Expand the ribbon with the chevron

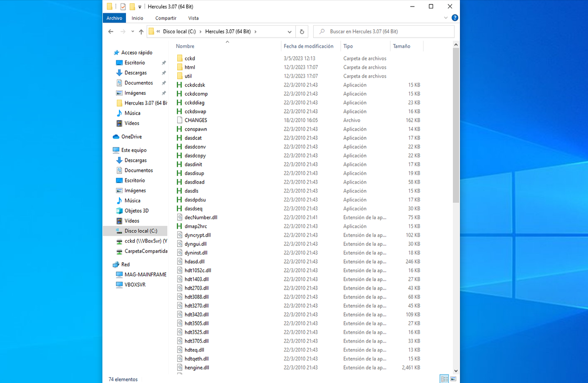tap(446, 18)
